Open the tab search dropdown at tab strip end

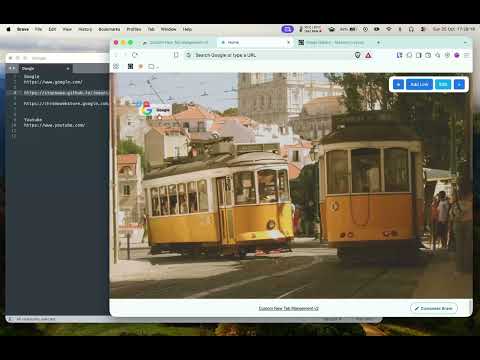click(466, 42)
